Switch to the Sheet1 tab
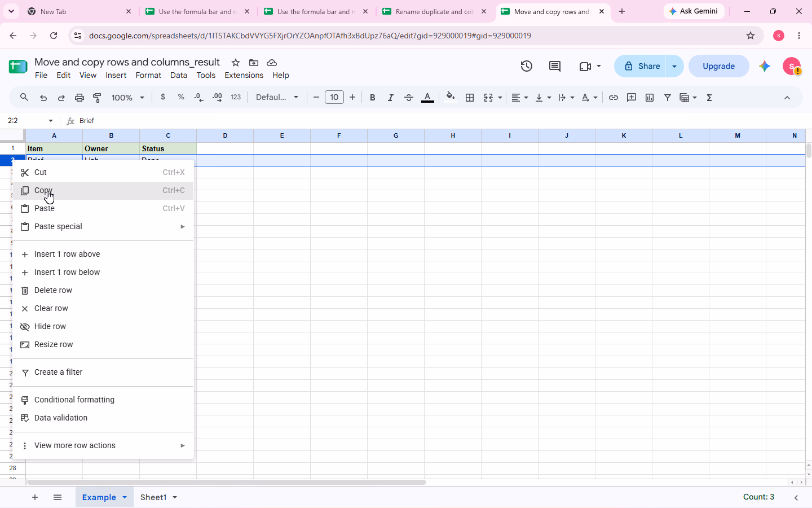812x508 pixels. click(x=153, y=497)
